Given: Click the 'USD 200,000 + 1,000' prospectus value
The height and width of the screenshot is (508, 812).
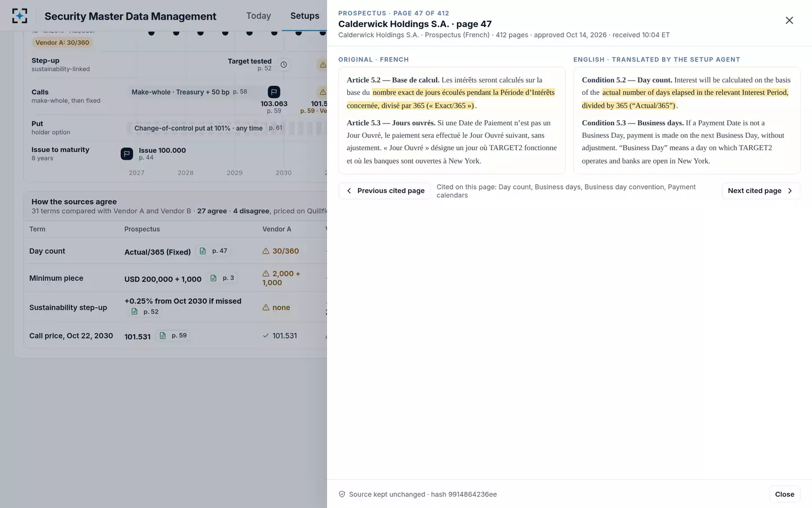Looking at the screenshot, I should click(163, 279).
